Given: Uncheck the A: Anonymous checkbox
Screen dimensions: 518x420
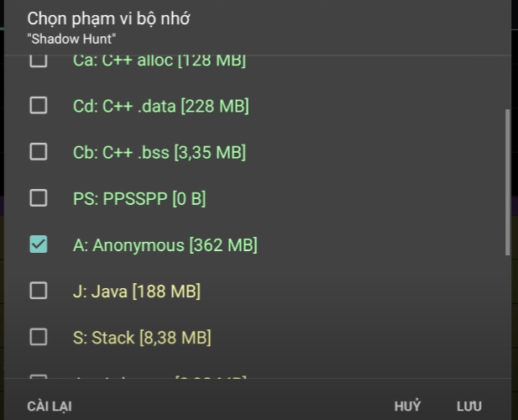Looking at the screenshot, I should point(39,244).
